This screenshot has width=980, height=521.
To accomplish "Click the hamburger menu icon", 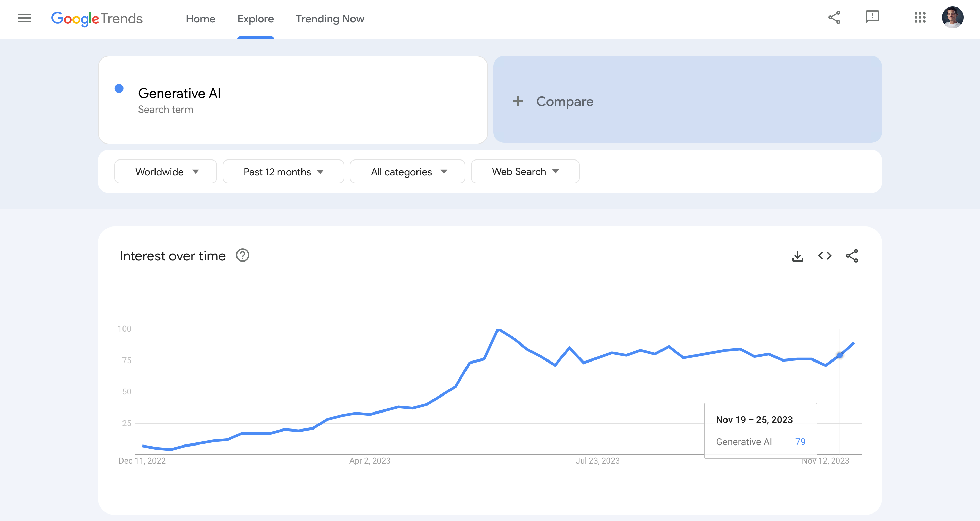I will tap(23, 19).
